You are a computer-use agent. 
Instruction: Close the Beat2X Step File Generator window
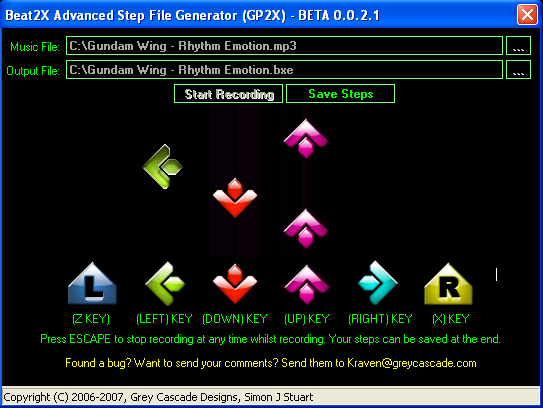click(527, 15)
